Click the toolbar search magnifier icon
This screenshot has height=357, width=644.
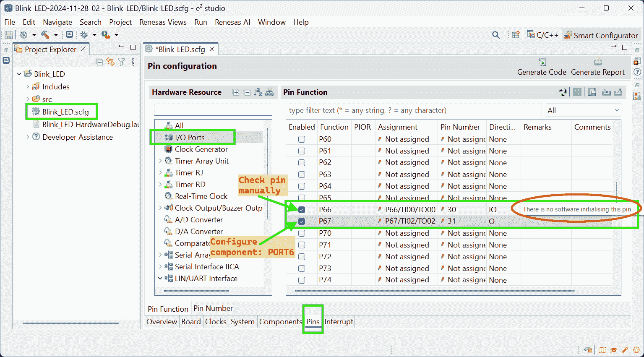tap(496, 35)
